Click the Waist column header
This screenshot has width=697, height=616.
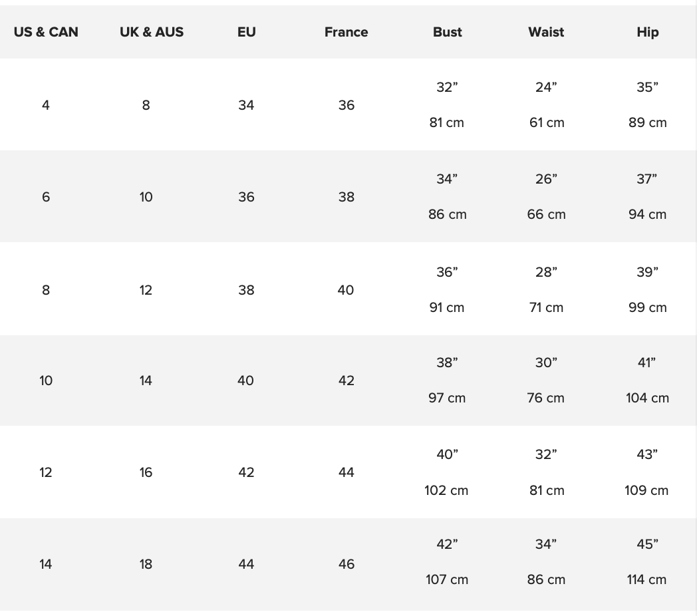(x=546, y=32)
